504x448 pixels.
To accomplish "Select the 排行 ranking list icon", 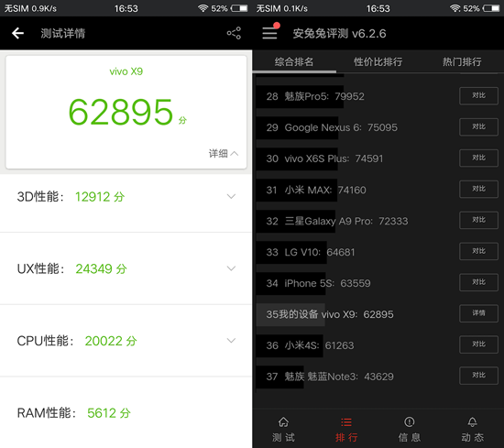I will coord(346,422).
